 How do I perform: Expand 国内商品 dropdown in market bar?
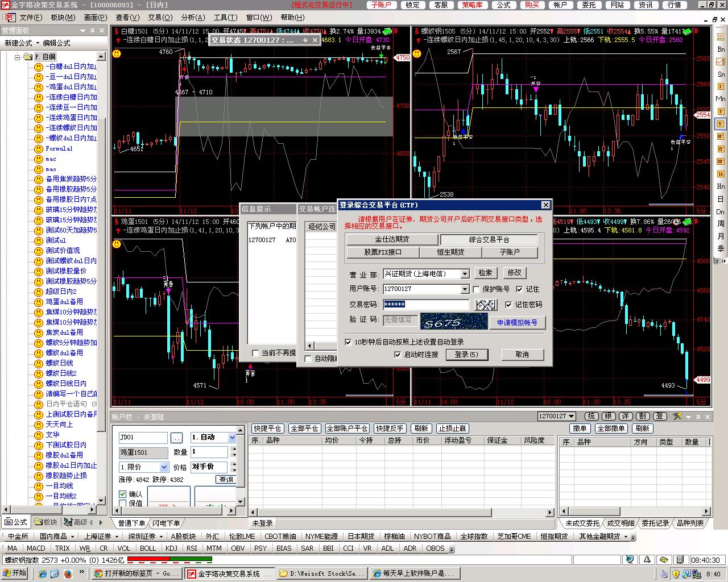[72, 537]
